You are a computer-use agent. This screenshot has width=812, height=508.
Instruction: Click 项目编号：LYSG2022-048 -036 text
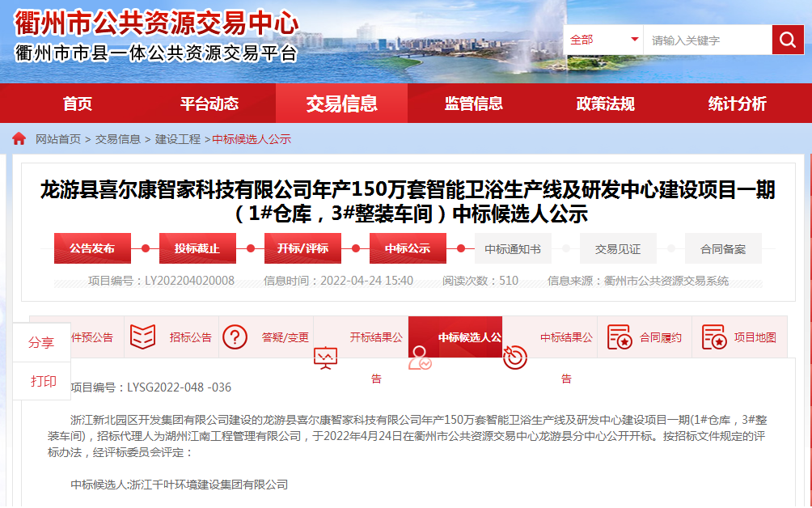150,387
